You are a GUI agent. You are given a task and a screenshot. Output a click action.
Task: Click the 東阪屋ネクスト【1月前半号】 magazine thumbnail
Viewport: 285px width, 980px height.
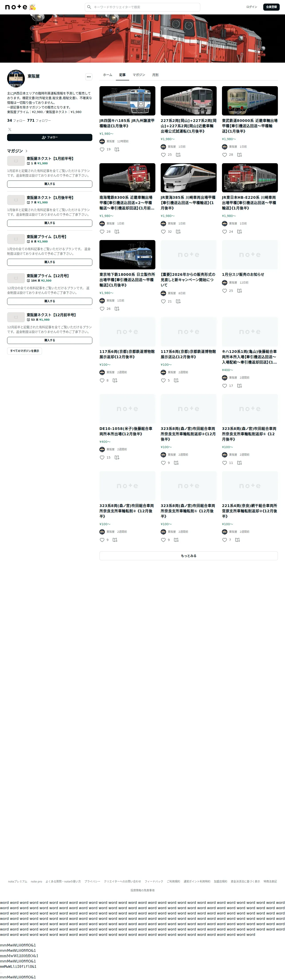click(x=16, y=161)
